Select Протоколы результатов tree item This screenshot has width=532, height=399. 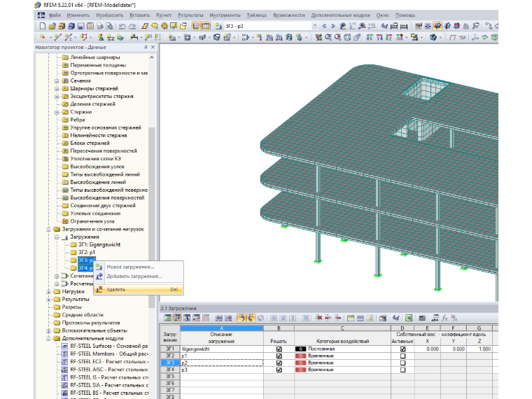(x=91, y=323)
